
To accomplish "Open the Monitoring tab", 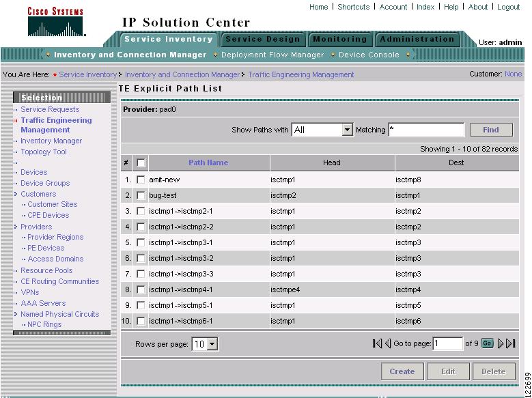I will [340, 39].
